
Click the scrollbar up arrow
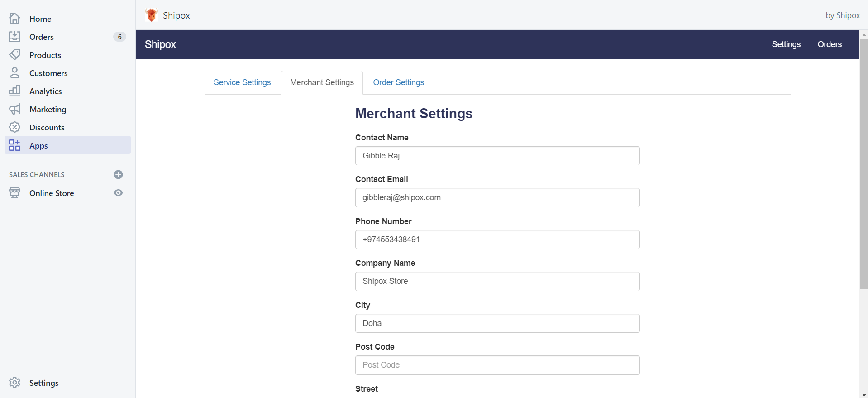[864, 34]
